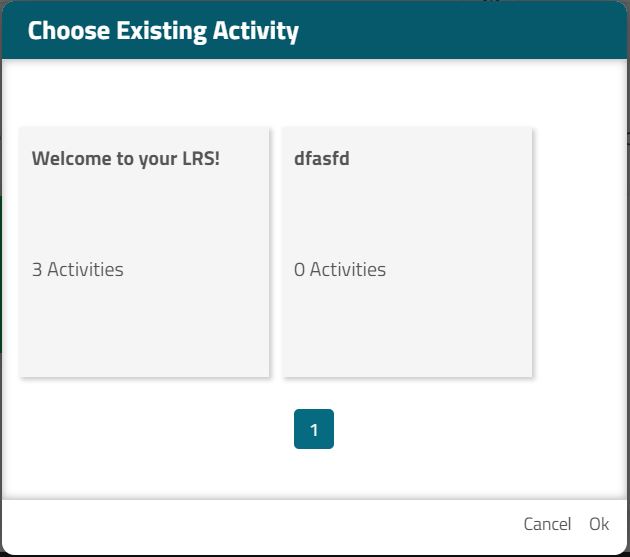Click page number 1 button
The width and height of the screenshot is (630, 557).
pos(314,429)
